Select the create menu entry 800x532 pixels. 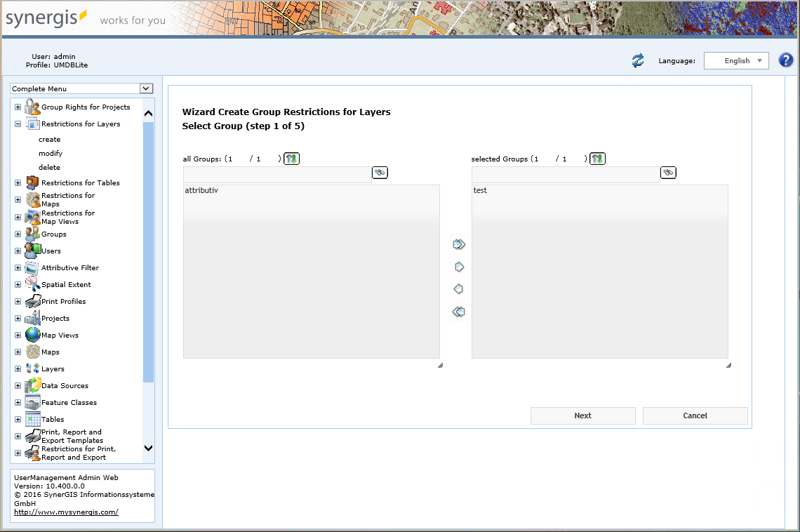tap(49, 139)
